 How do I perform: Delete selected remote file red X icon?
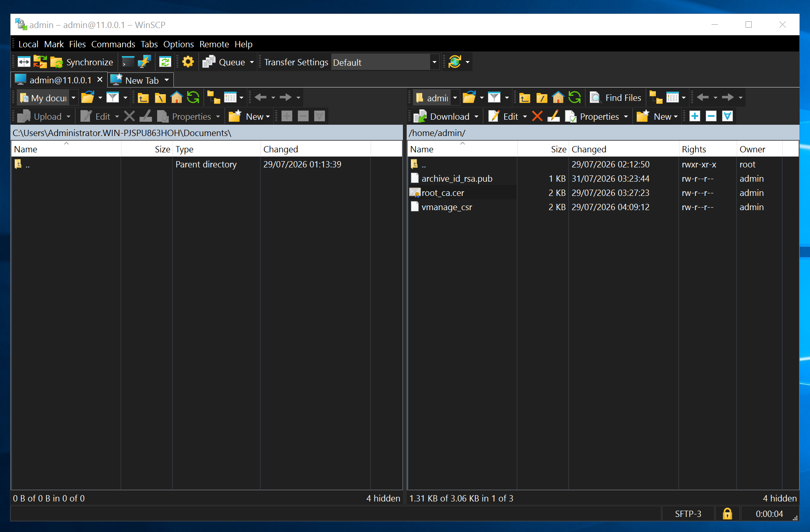537,116
